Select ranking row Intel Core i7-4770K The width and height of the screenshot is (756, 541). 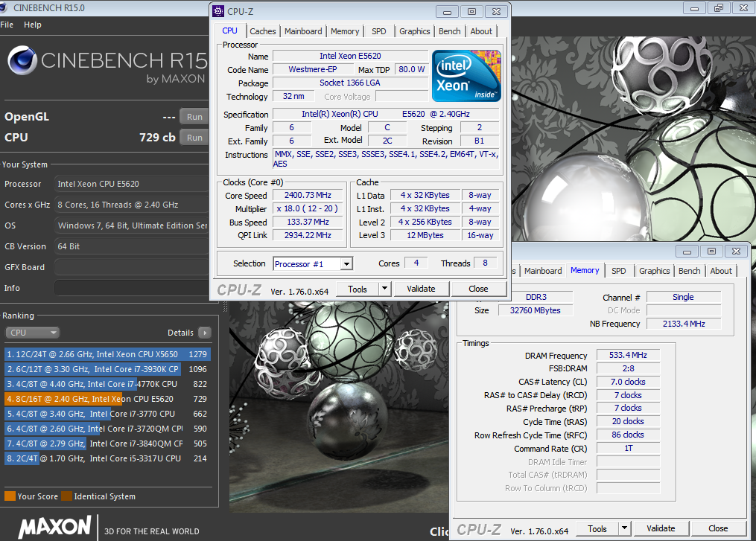[107, 384]
